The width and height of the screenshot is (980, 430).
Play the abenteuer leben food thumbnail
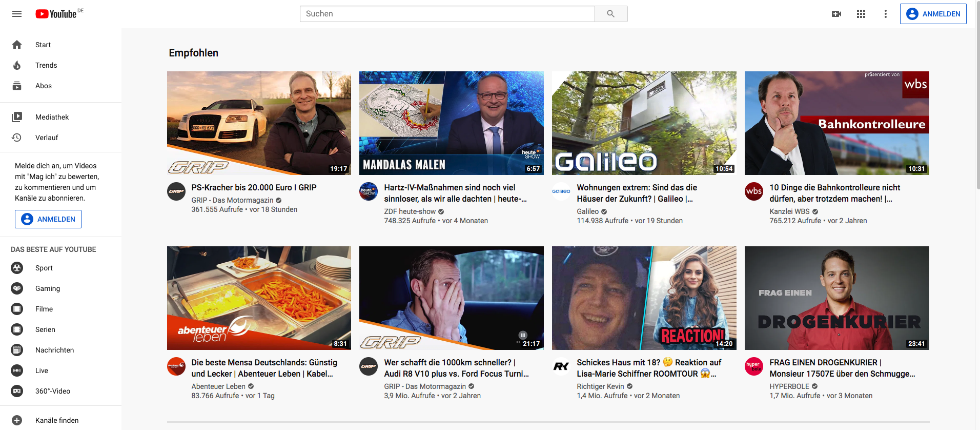pyautogui.click(x=259, y=298)
